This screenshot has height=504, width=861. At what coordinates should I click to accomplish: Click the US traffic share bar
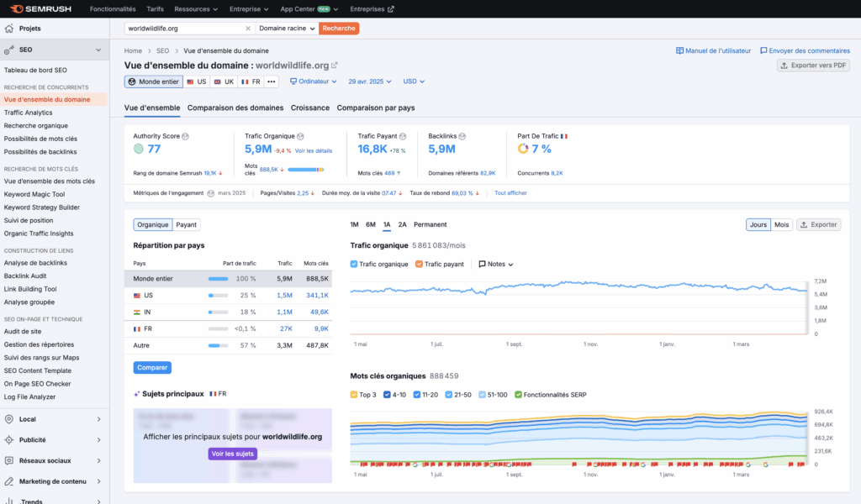point(218,296)
